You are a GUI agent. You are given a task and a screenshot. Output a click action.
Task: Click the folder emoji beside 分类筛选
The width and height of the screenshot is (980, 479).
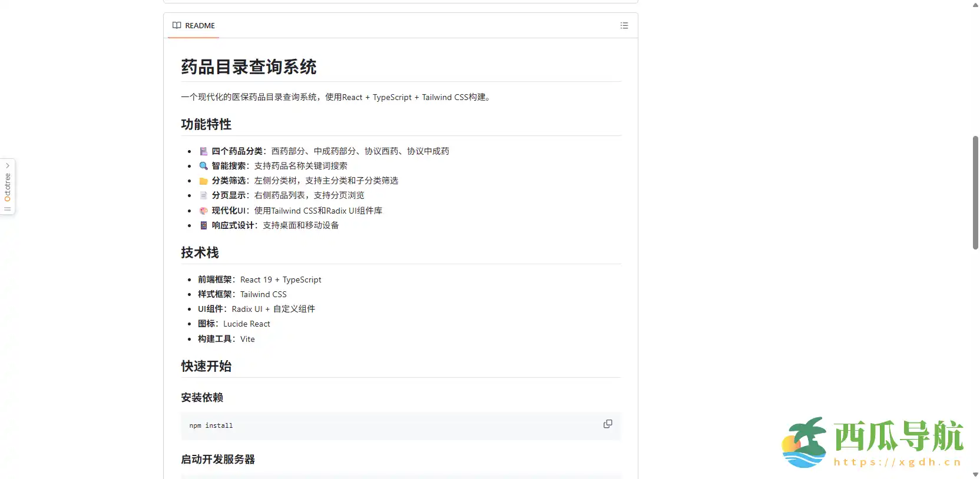coord(203,181)
